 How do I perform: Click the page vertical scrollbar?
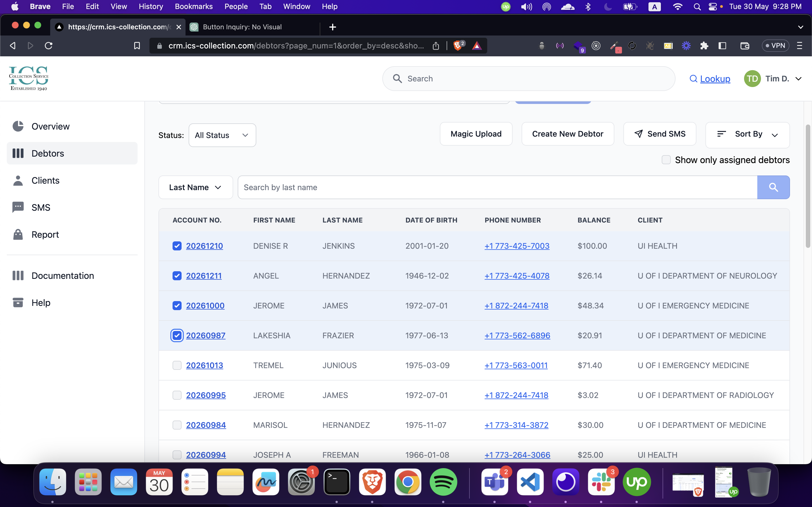point(808,186)
